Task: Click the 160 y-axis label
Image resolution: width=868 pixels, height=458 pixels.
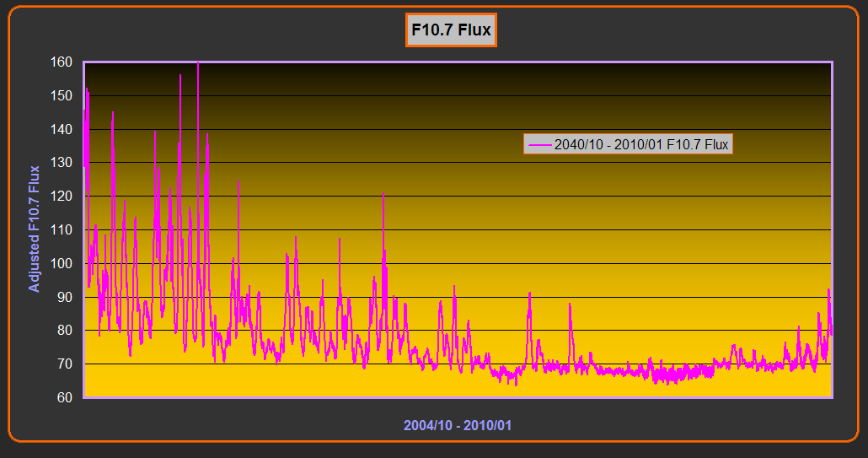Action: [x=62, y=62]
